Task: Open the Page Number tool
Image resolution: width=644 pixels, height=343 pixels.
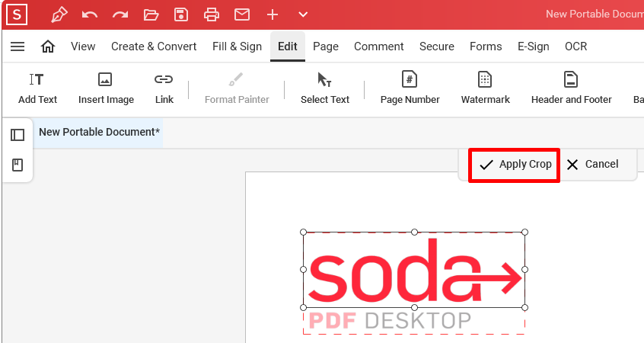Action: tap(410, 88)
